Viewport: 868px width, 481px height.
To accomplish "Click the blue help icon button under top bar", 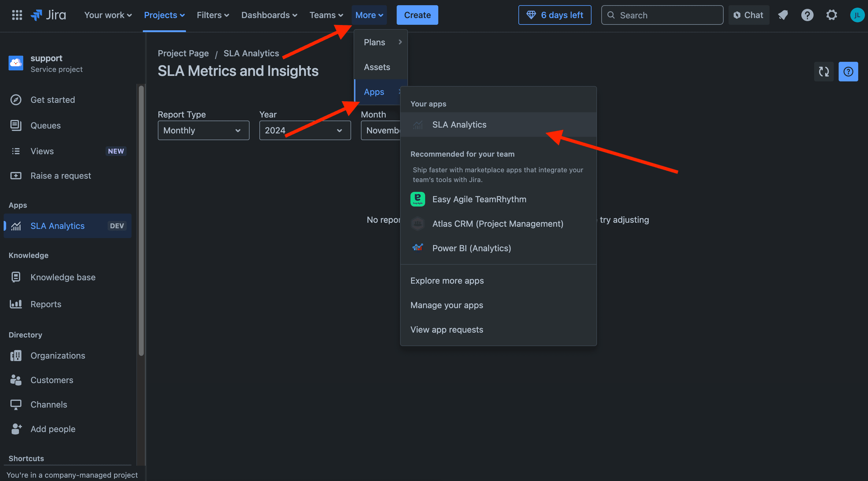I will [x=848, y=72].
